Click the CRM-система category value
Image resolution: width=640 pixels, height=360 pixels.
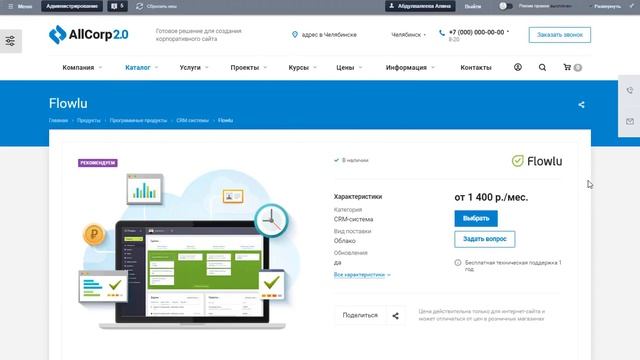tap(353, 219)
